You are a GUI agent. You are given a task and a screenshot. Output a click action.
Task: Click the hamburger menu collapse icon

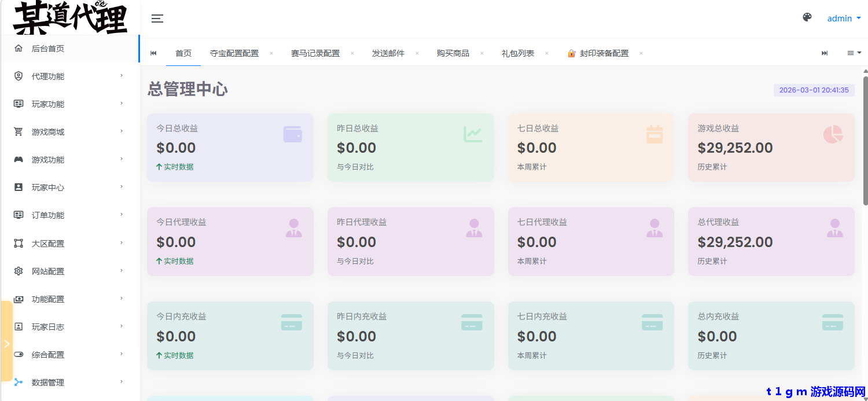[157, 19]
